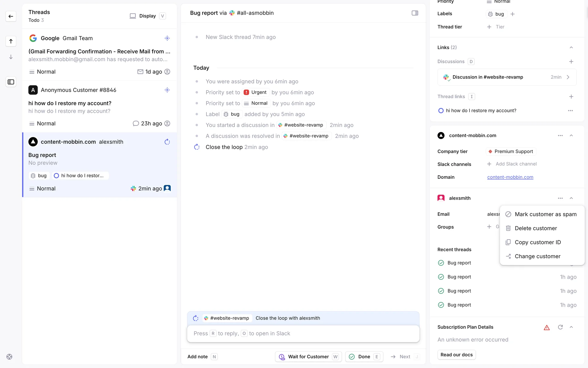Click the warning triangle error icon
The width and height of the screenshot is (588, 368).
click(x=547, y=328)
